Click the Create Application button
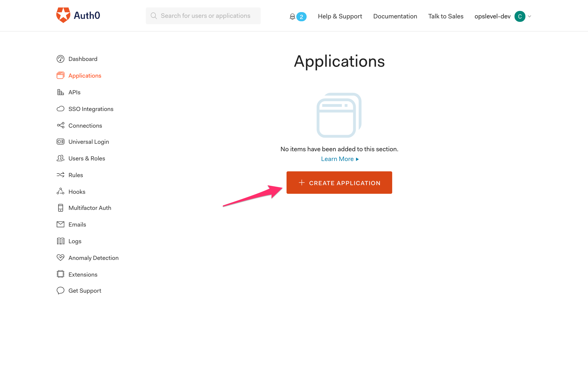Screen dimensions: 588x368 click(339, 182)
